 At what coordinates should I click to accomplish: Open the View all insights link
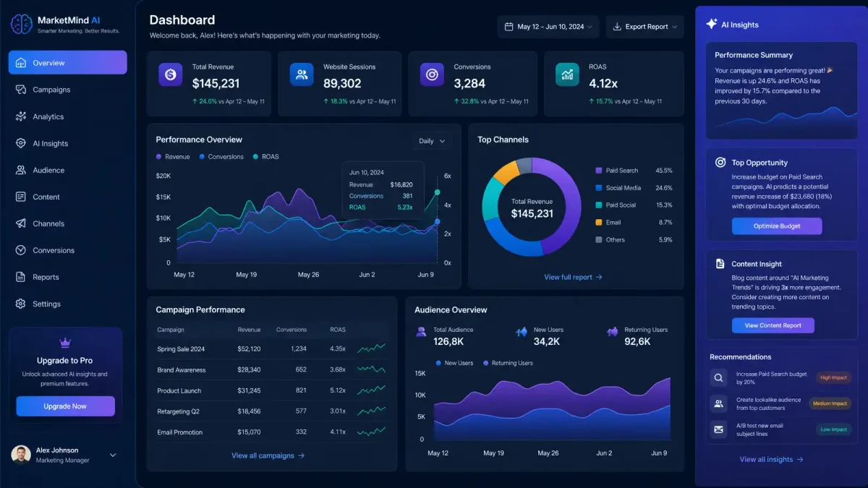click(x=771, y=459)
